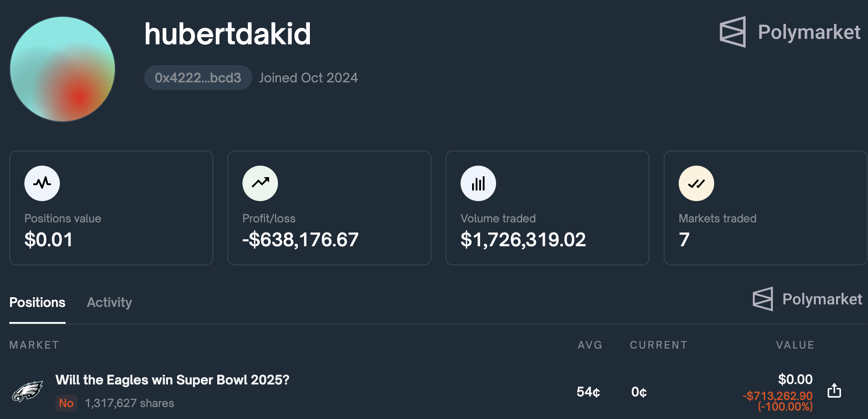Viewport: 868px width, 419px height.
Task: Click the Volume traded bar chart icon
Action: (478, 183)
